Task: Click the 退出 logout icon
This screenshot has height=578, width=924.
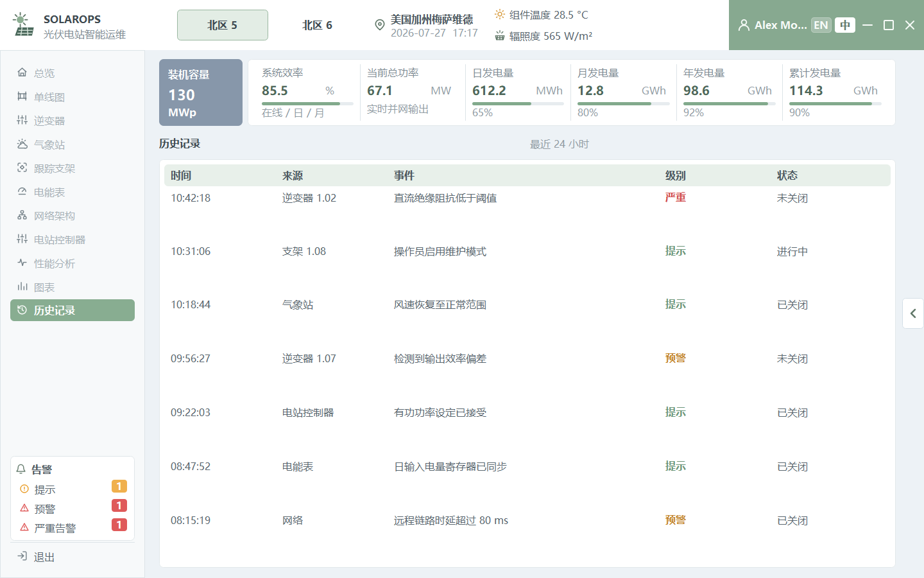Action: pyautogui.click(x=22, y=556)
